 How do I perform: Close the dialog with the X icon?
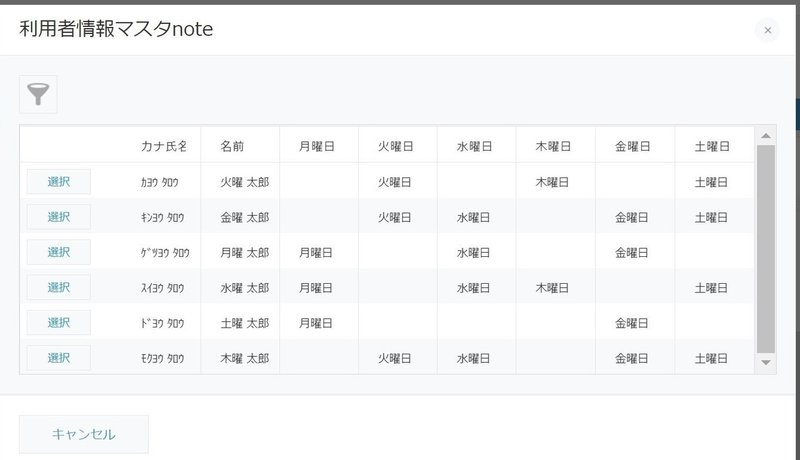tap(767, 30)
